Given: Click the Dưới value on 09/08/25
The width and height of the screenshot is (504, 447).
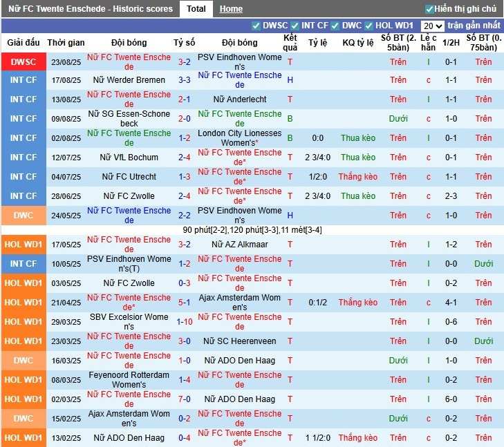Looking at the screenshot, I should (398, 119).
